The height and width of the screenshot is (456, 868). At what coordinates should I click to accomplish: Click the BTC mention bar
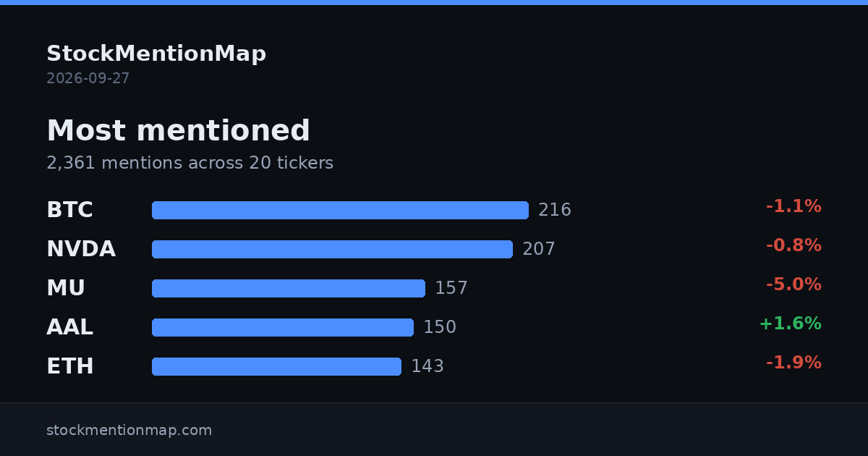[340, 210]
